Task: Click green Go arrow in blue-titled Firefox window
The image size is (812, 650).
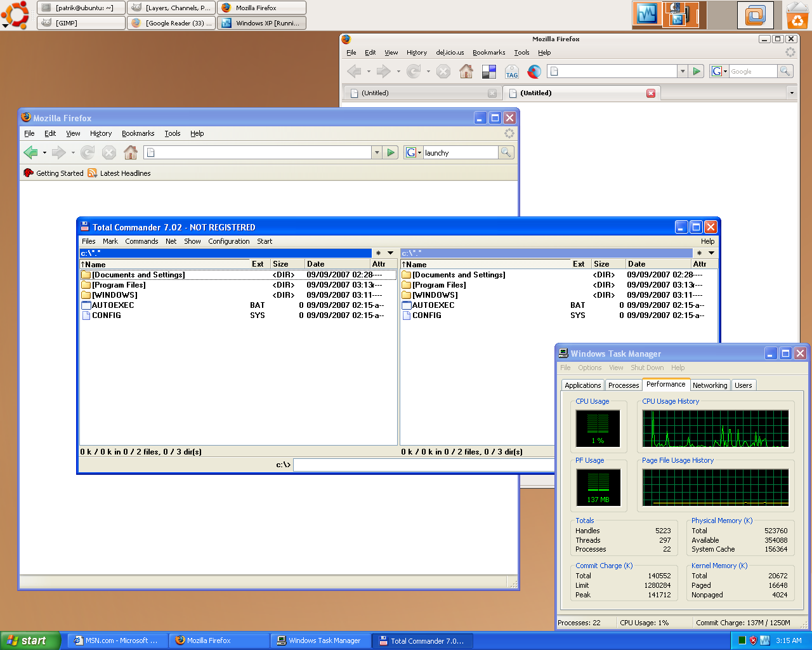Action: point(391,152)
